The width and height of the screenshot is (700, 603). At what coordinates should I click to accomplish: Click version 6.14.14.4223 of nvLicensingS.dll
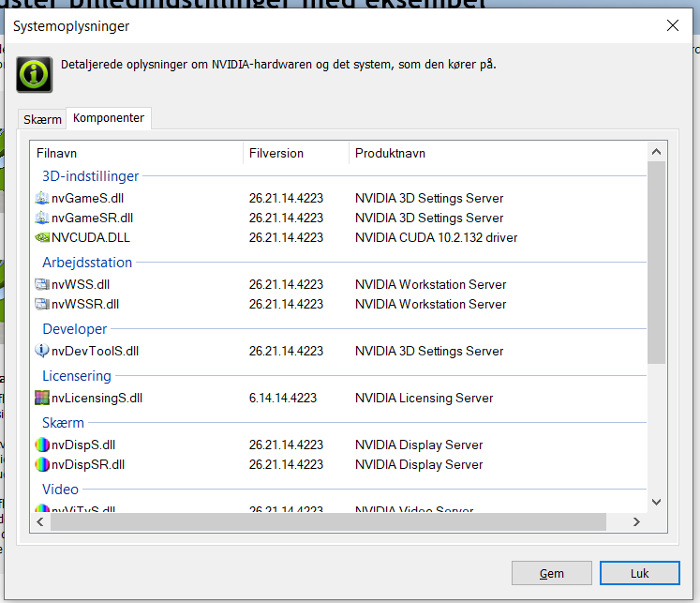coord(283,398)
